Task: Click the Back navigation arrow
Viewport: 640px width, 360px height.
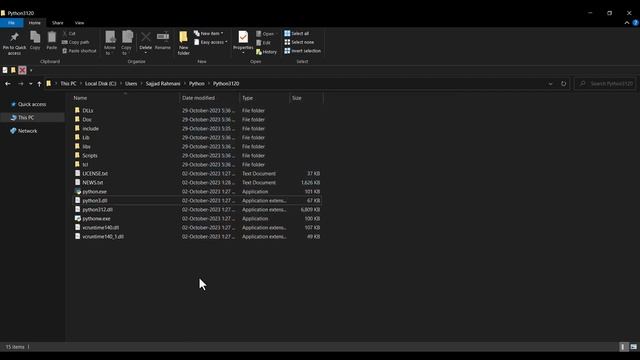Action: click(x=8, y=84)
